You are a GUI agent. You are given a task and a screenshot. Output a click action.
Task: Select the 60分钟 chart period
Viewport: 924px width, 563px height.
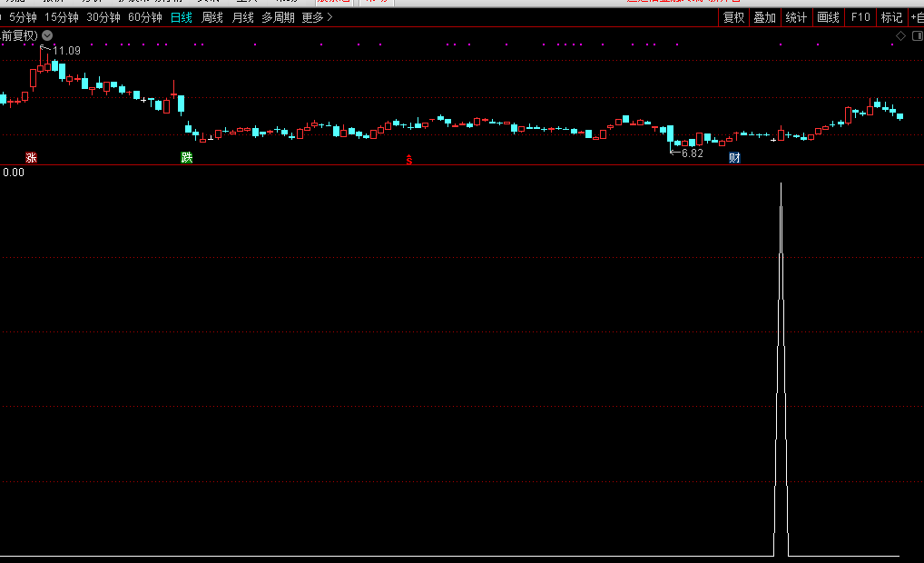click(144, 17)
